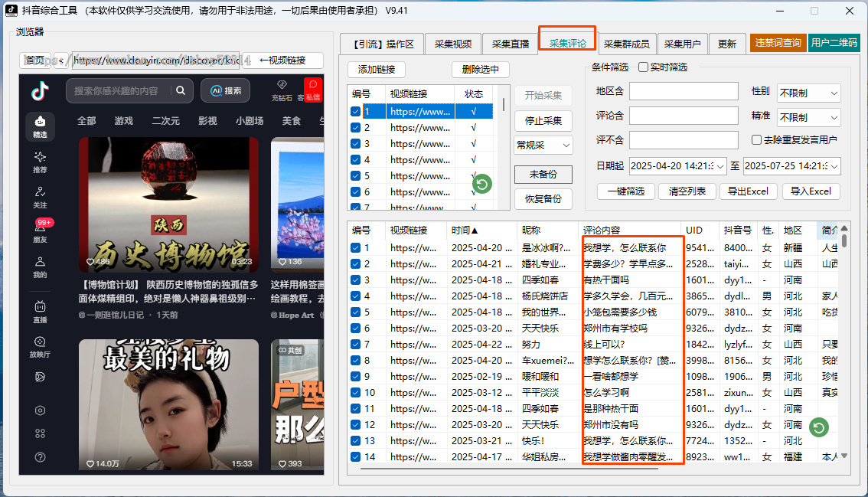Open the 精选 sidebar icon

tap(40, 126)
